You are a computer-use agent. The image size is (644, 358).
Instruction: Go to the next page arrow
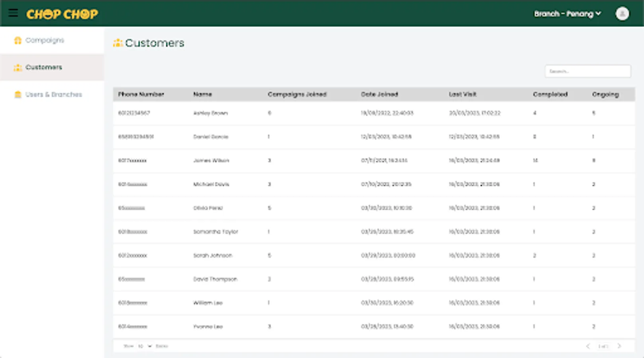pos(619,346)
